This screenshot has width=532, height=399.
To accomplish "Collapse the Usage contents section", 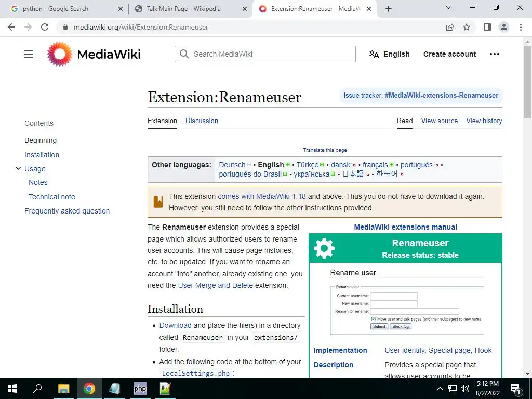I will point(18,168).
